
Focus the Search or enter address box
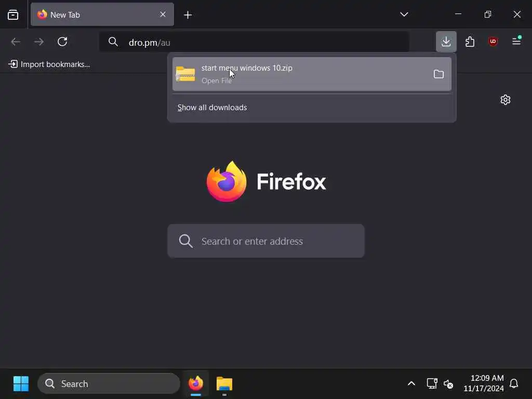[266, 241]
